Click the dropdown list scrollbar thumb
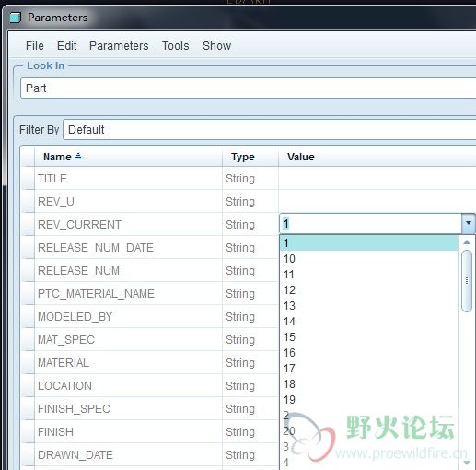Image resolution: width=476 pixels, height=470 pixels. [x=467, y=281]
